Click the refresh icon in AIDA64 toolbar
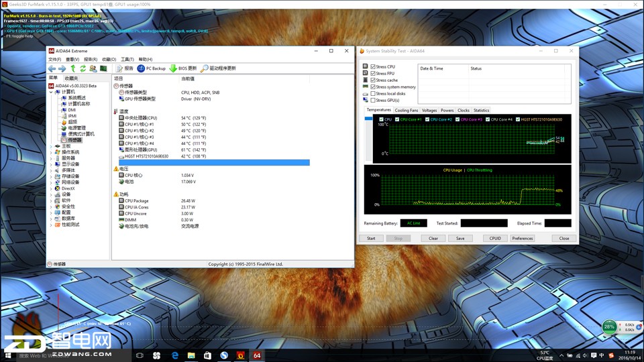The width and height of the screenshot is (644, 362). pyautogui.click(x=83, y=68)
